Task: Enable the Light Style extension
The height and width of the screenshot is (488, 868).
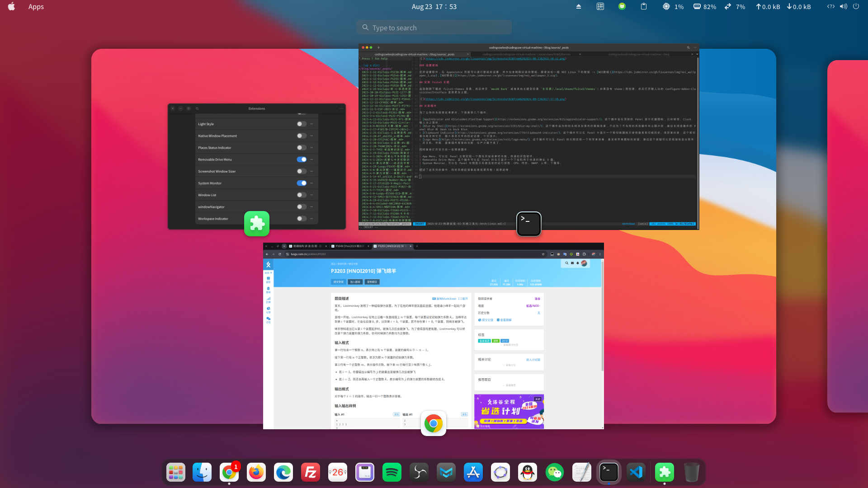Action: (x=302, y=124)
